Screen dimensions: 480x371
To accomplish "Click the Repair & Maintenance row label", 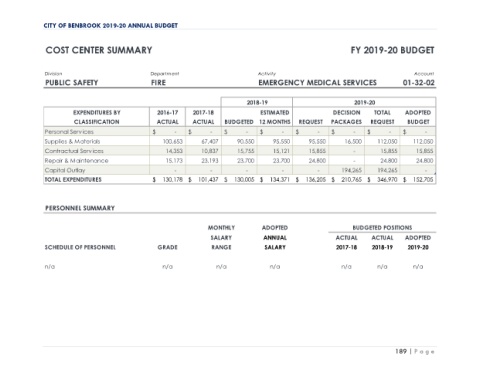I will (x=76, y=161).
